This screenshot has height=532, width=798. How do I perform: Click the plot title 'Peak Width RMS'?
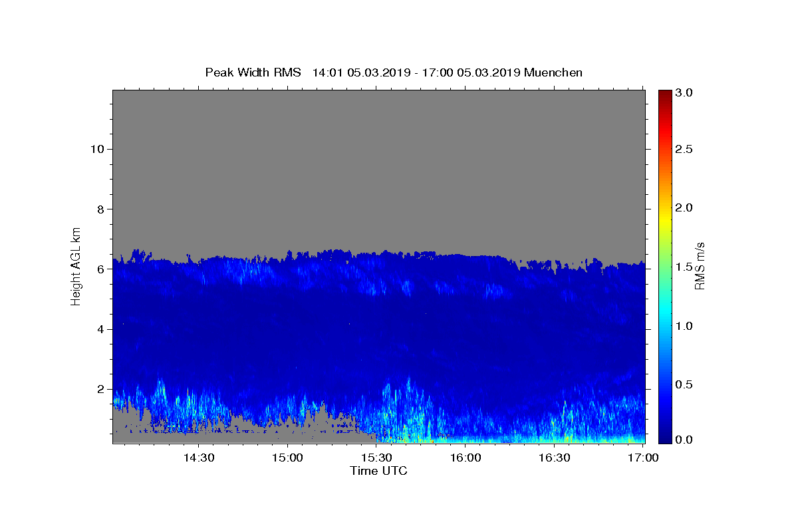(253, 72)
